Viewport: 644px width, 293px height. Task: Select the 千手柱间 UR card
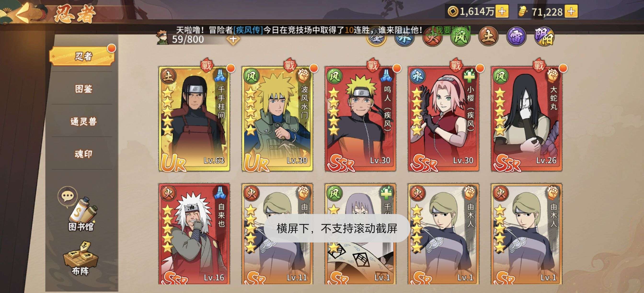(194, 119)
